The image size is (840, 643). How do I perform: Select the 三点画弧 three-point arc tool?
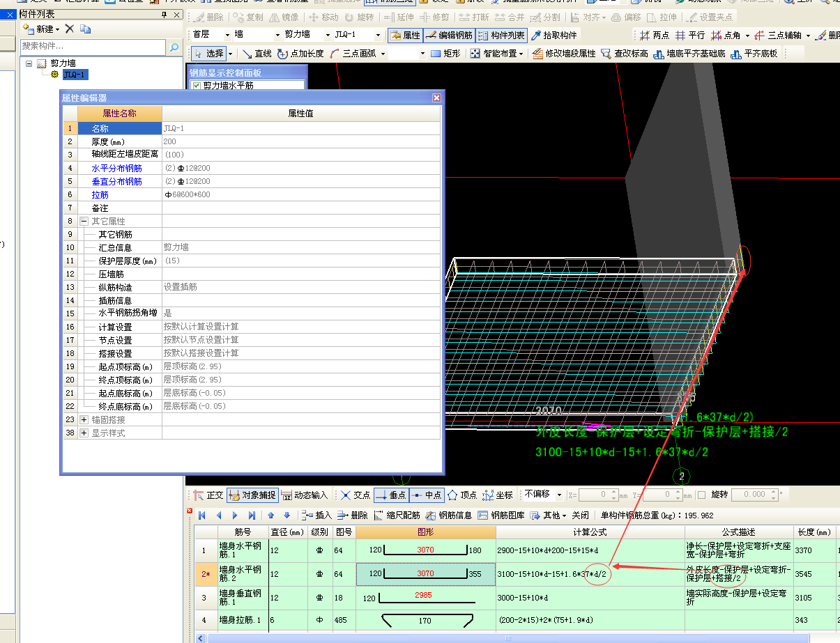(354, 53)
